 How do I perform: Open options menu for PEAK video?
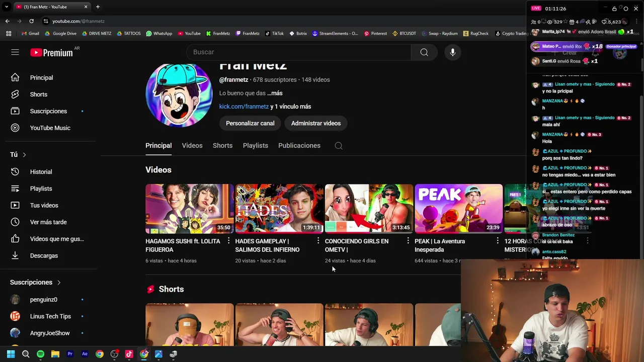(x=497, y=241)
